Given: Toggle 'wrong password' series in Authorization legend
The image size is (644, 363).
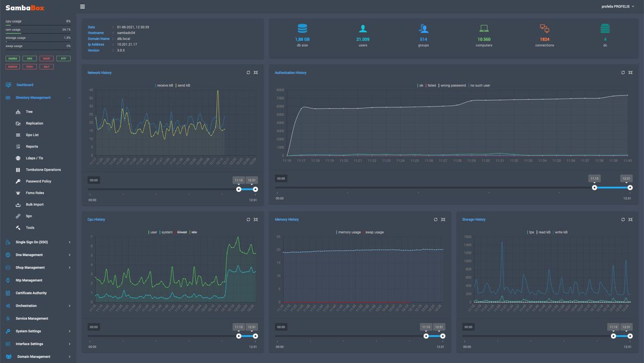Looking at the screenshot, I should tap(452, 85).
